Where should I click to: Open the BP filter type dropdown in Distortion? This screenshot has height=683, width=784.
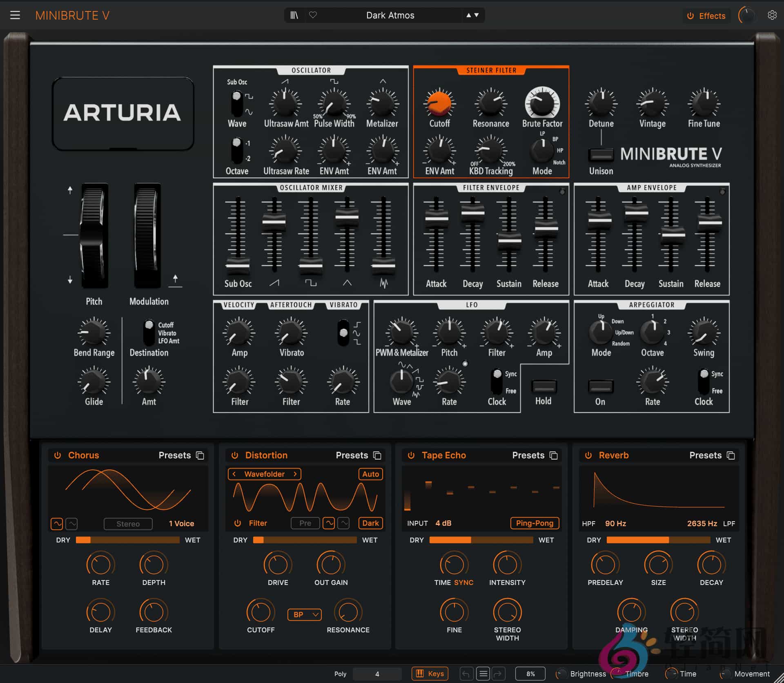304,614
